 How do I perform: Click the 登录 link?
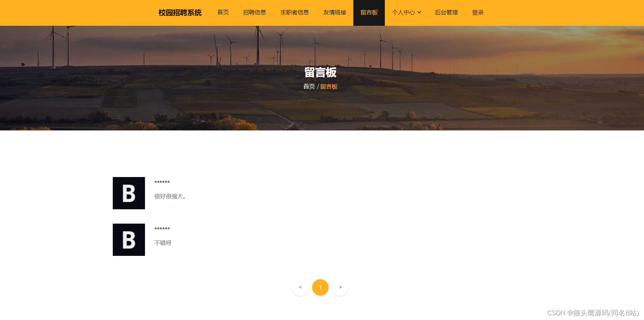478,13
